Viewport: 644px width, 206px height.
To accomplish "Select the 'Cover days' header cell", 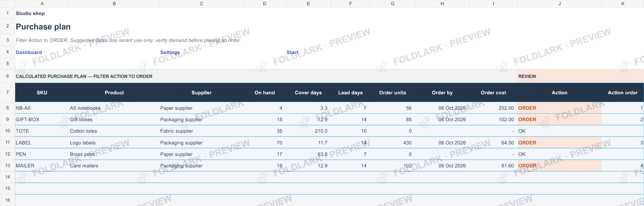I will pos(308,93).
